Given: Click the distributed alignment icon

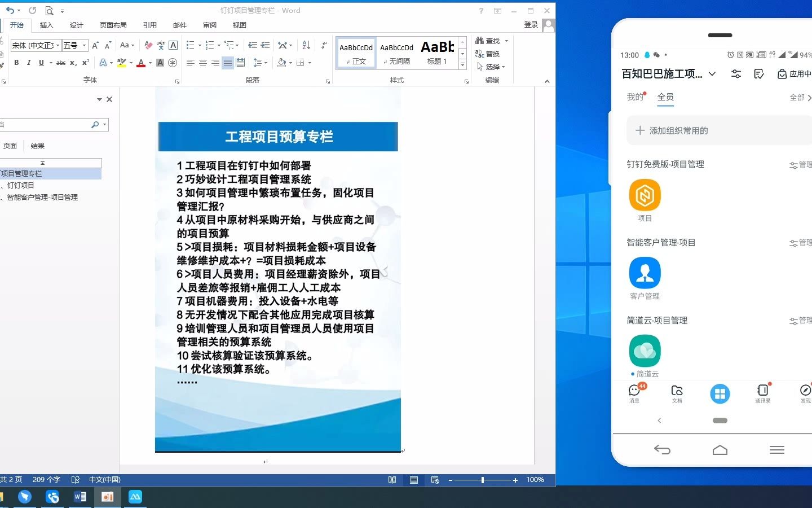Looking at the screenshot, I should (x=240, y=63).
